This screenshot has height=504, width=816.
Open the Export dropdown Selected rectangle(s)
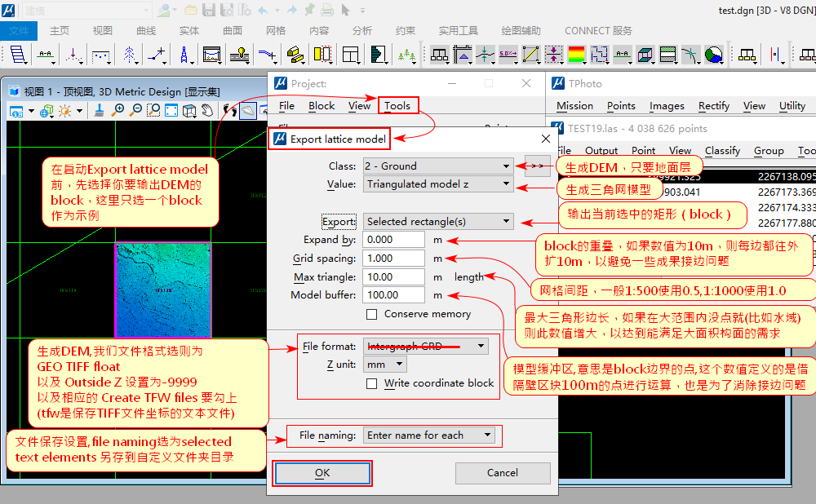pos(437,222)
